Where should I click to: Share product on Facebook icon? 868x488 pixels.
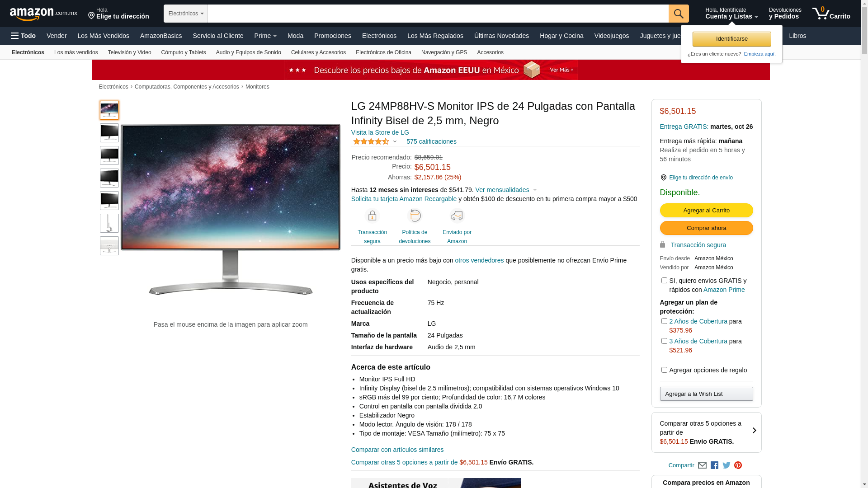pos(714,465)
